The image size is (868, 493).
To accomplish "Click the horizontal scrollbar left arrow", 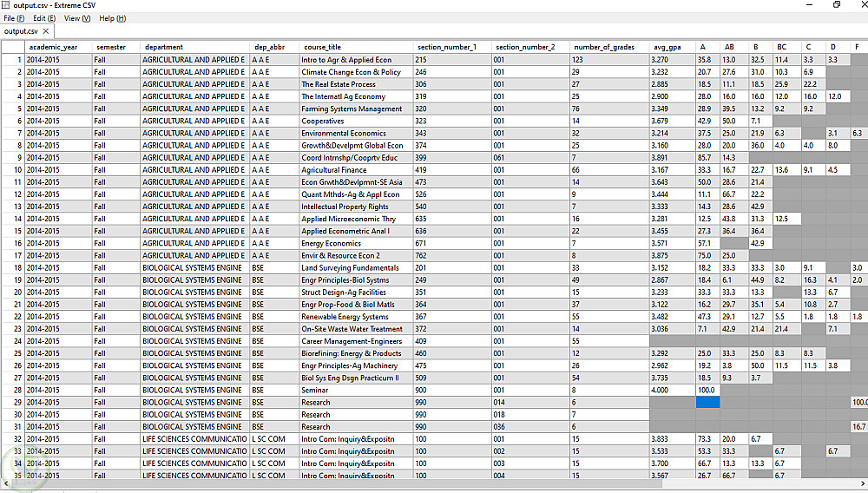I will 5,484.
